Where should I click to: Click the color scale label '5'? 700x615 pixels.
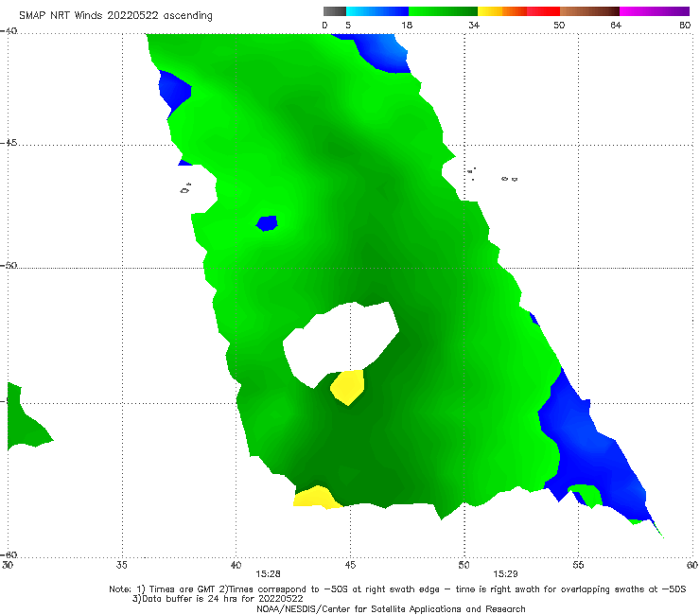tap(348, 25)
